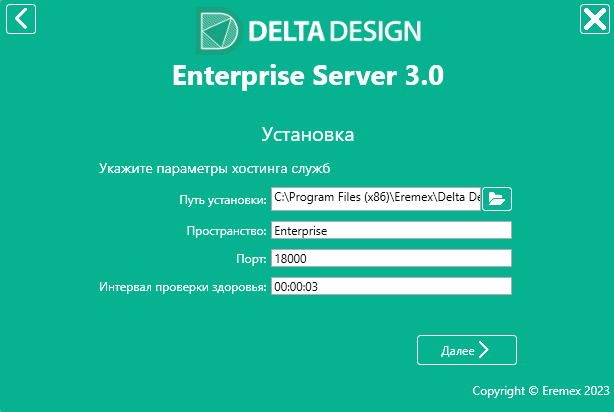Click the Delta Design D emblem logo
Viewport: 614px width, 412px height.
219,31
